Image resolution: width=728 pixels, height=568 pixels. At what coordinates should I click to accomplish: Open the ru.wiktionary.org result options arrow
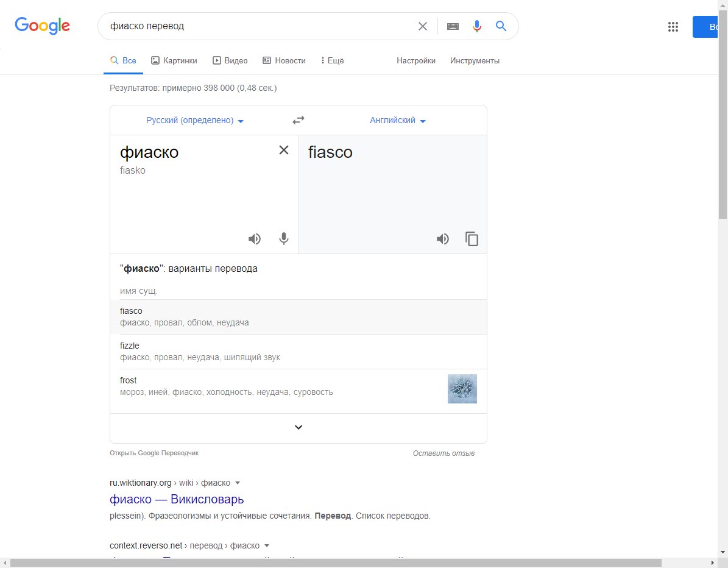[x=238, y=483]
